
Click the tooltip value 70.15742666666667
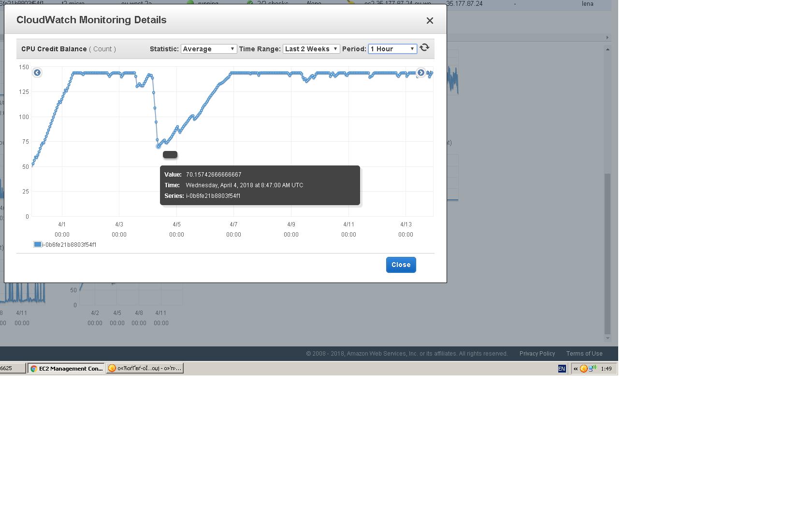(214, 175)
